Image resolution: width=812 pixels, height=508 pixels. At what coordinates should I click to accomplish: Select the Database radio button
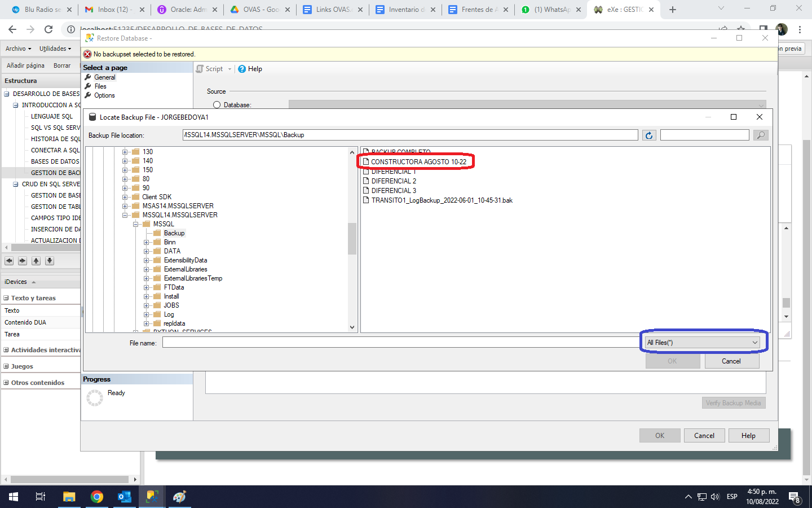pyautogui.click(x=217, y=105)
